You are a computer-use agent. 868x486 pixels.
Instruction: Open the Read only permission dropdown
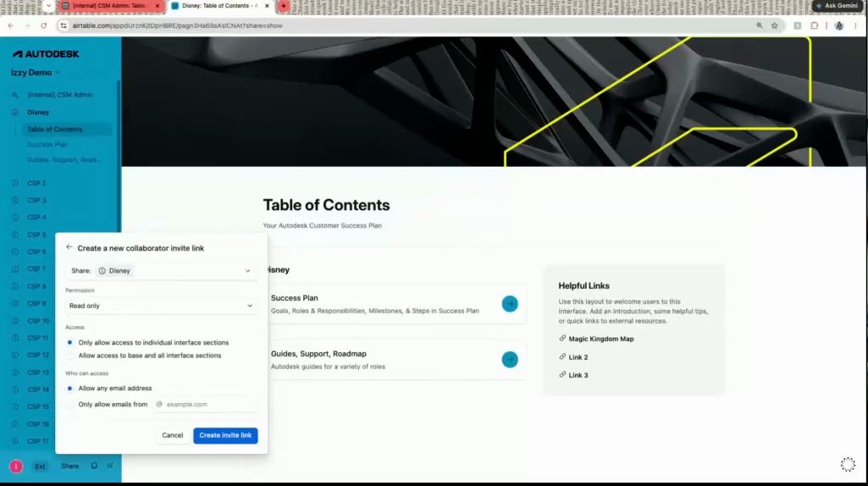(x=162, y=306)
